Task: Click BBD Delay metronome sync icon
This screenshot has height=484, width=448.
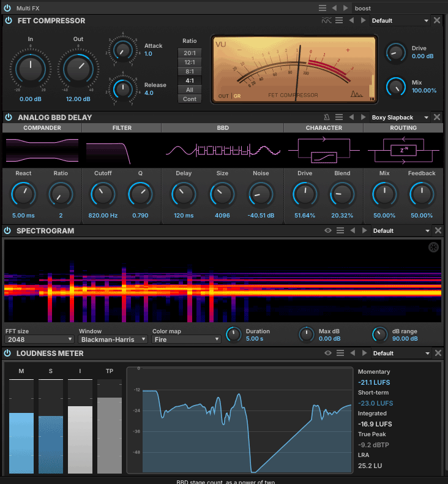Action: [327, 117]
